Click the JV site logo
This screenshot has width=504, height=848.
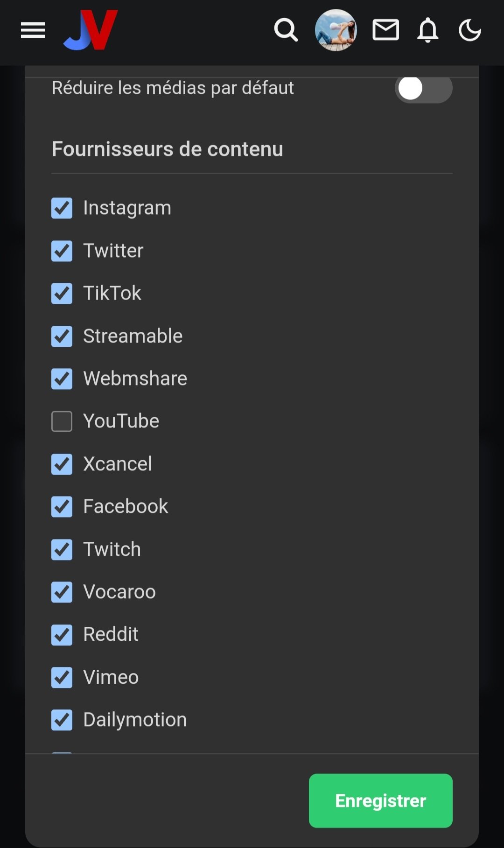pyautogui.click(x=91, y=31)
